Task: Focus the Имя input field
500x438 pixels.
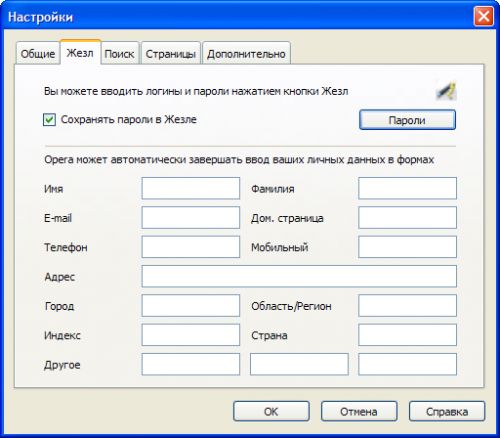Action: 191,188
